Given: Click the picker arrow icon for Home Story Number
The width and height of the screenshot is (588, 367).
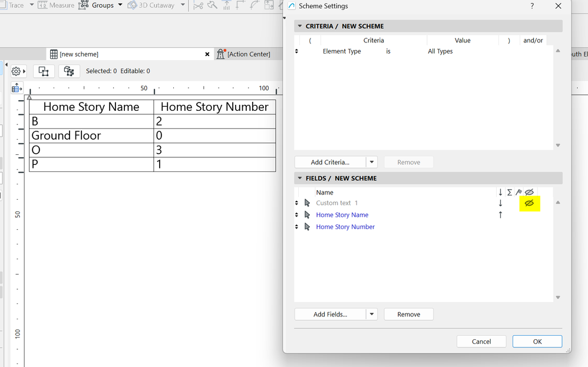Looking at the screenshot, I should [307, 227].
